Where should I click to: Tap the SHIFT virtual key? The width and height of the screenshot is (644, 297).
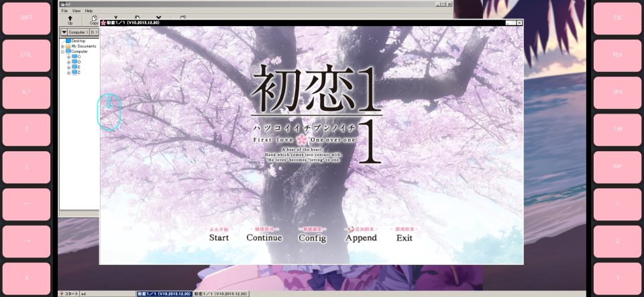pyautogui.click(x=26, y=18)
